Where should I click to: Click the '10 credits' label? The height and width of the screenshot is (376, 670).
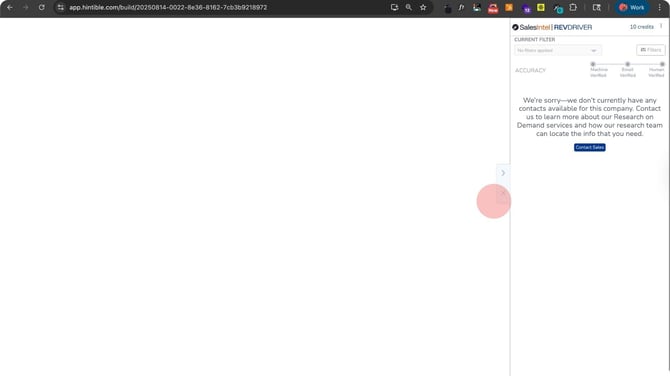(641, 27)
